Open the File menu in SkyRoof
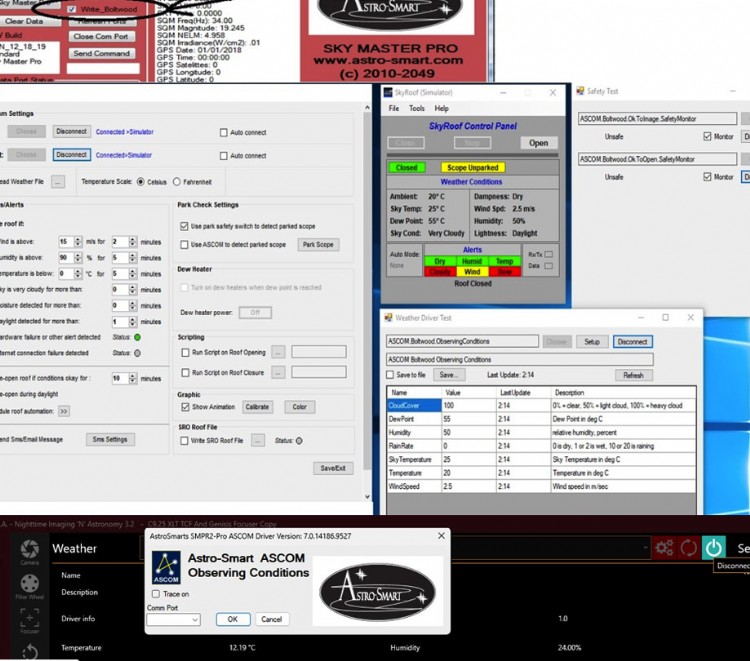 (394, 109)
